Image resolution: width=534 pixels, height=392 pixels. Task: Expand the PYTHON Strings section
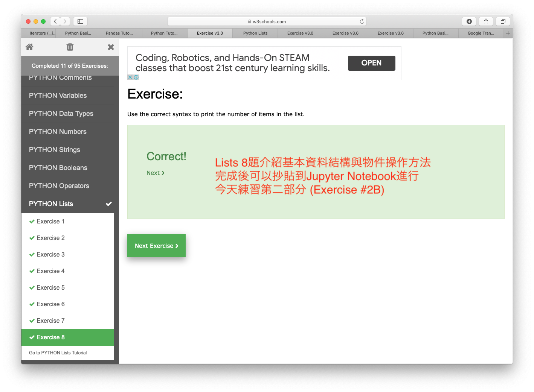click(x=55, y=150)
